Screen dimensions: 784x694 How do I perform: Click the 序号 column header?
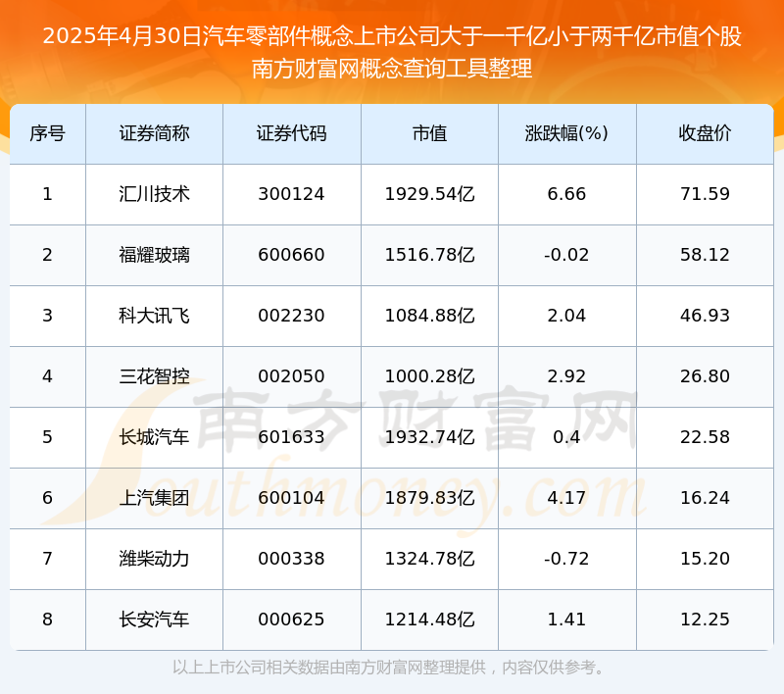coord(47,133)
